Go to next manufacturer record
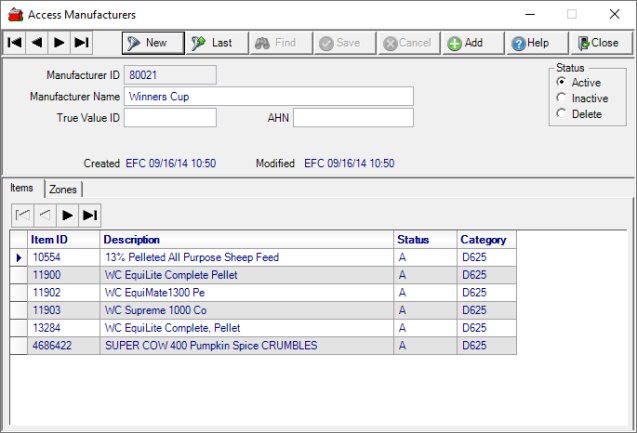Screen dimensions: 637x433 [x=59, y=43]
